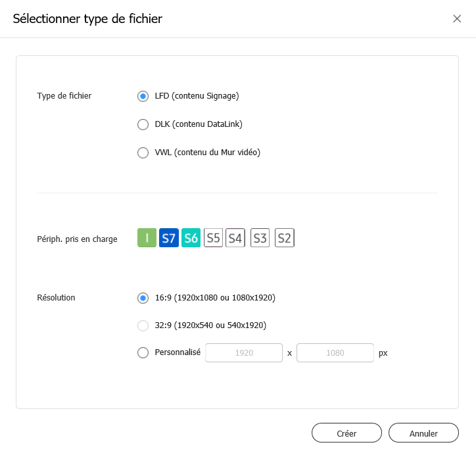Close the dialog with the X icon
Viewport: 476px width, 455px height.
click(457, 18)
